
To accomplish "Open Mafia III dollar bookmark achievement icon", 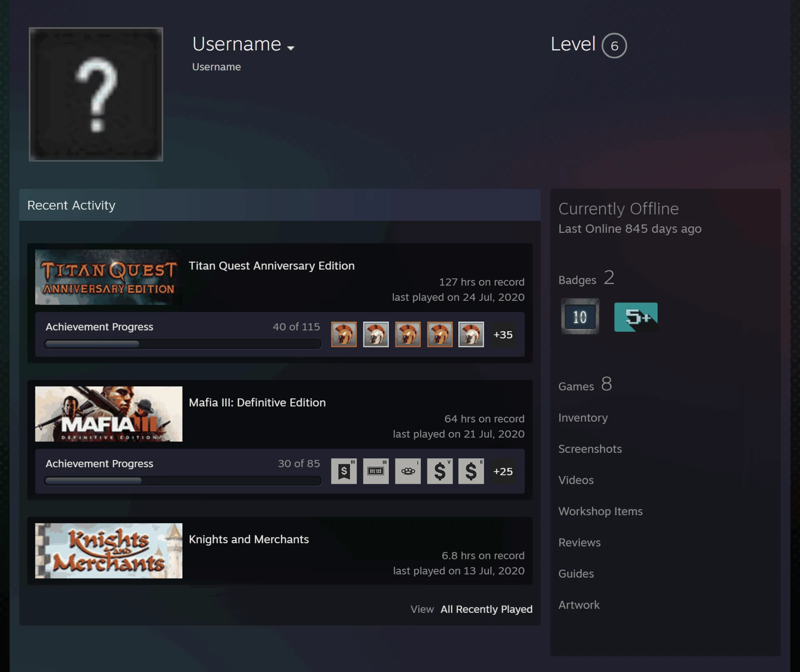I will [x=344, y=471].
